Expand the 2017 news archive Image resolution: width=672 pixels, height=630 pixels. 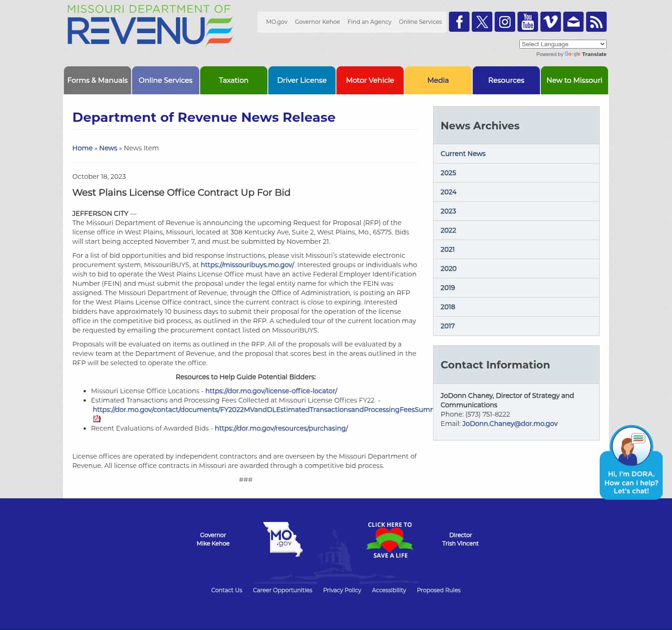[448, 326]
